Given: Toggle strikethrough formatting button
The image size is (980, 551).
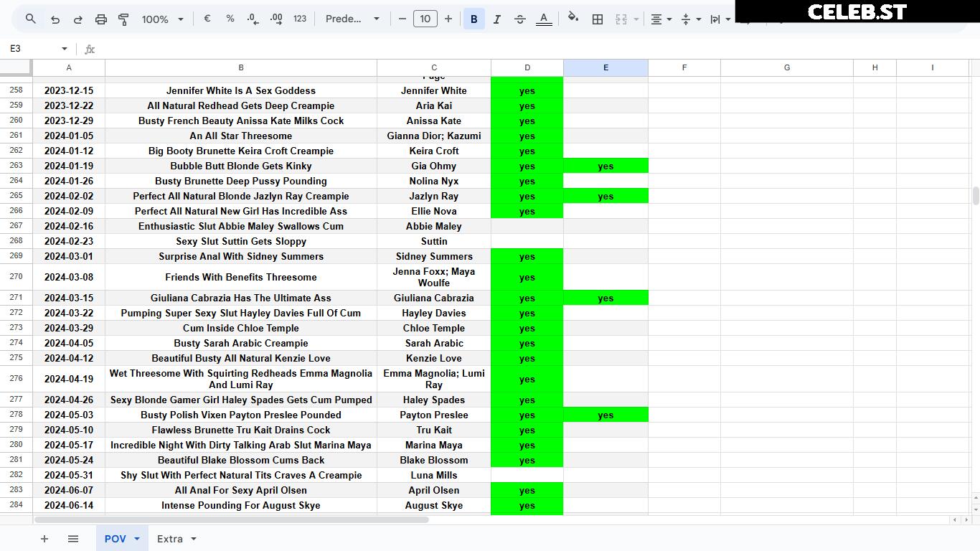Looking at the screenshot, I should pyautogui.click(x=520, y=19).
